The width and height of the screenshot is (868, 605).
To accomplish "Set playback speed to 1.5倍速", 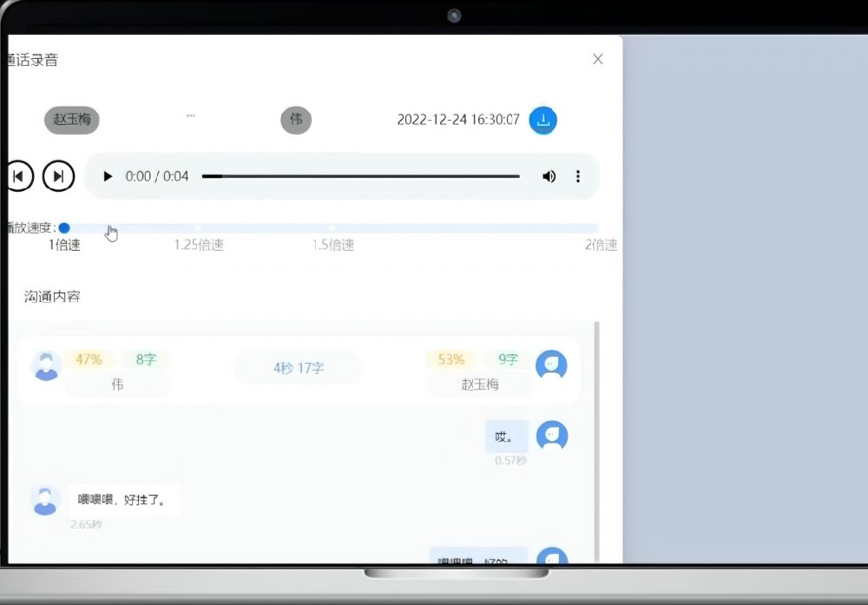I will point(332,245).
